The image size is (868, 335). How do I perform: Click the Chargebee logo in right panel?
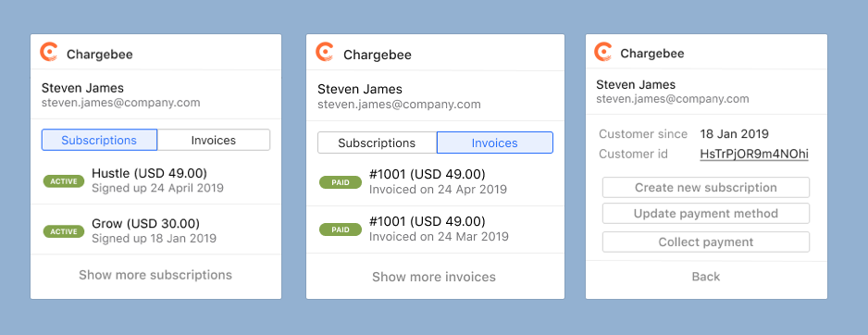[602, 52]
